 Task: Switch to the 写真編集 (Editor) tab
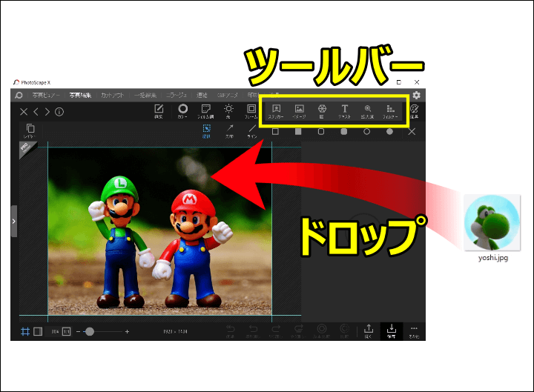(80, 96)
